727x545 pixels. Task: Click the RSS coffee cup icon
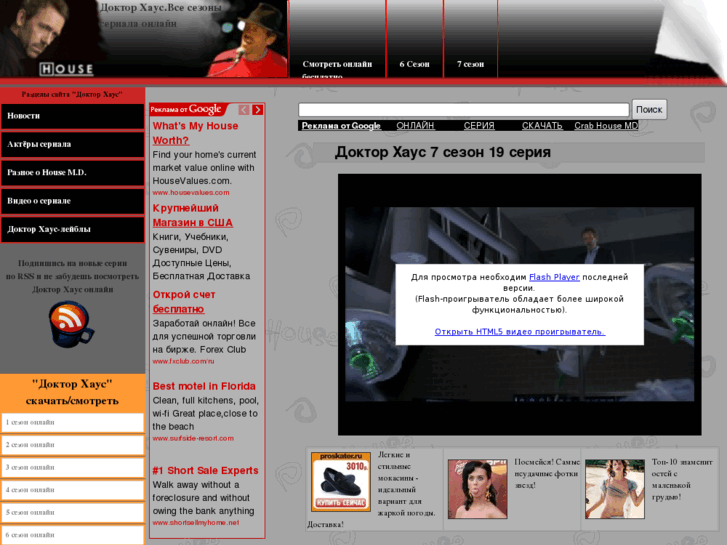71,324
